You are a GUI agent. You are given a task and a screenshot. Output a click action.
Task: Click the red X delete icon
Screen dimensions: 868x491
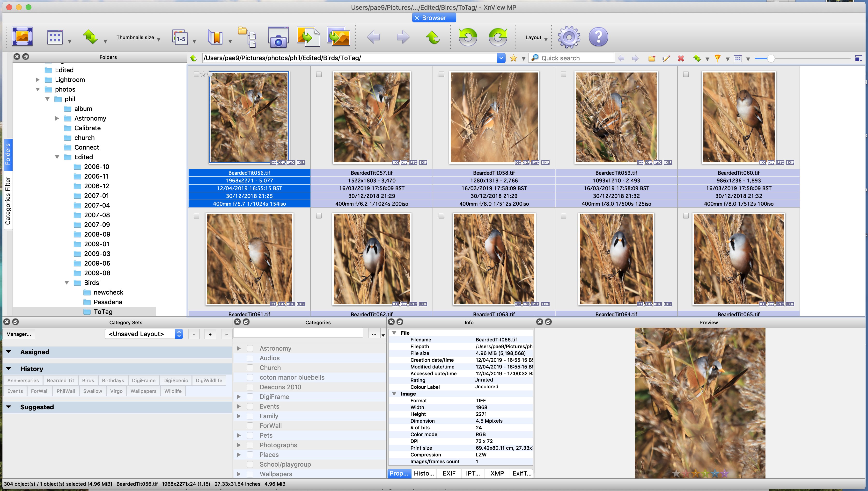coord(681,58)
